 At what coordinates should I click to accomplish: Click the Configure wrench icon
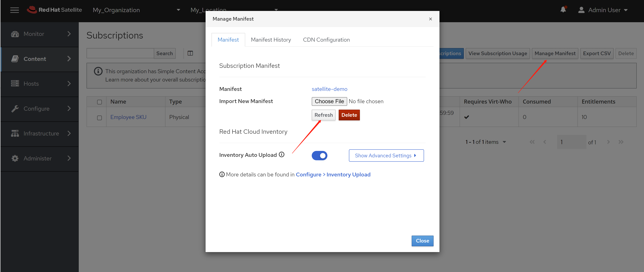(15, 109)
